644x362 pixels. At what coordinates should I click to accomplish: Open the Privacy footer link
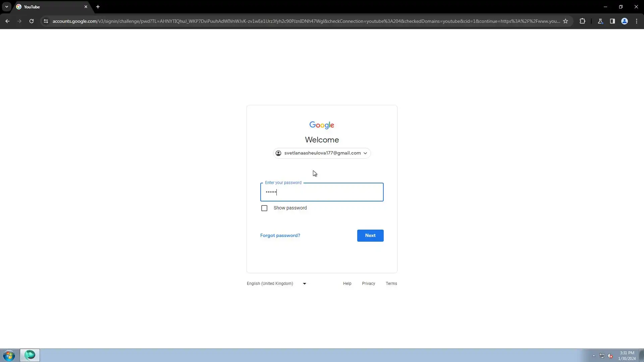368,284
